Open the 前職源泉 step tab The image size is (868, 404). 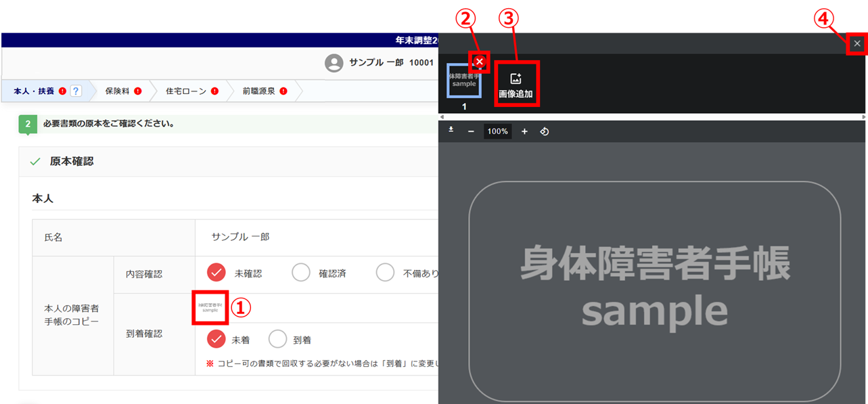(x=265, y=91)
